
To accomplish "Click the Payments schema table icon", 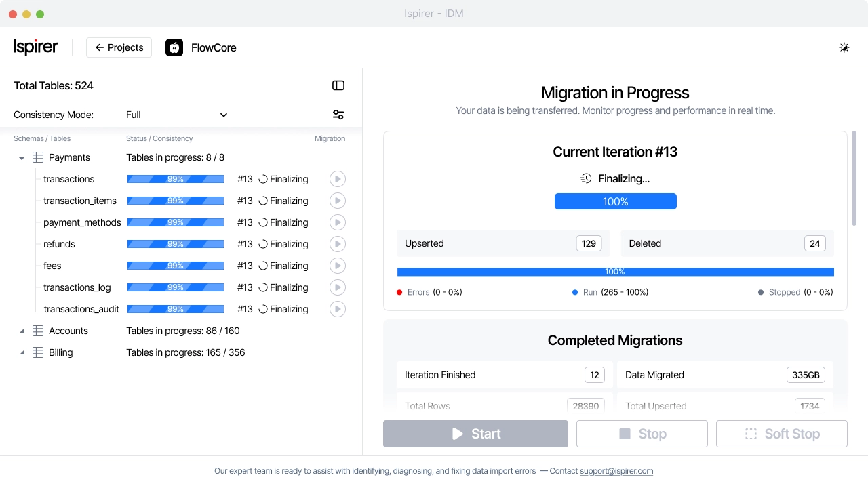I will pos(38,157).
